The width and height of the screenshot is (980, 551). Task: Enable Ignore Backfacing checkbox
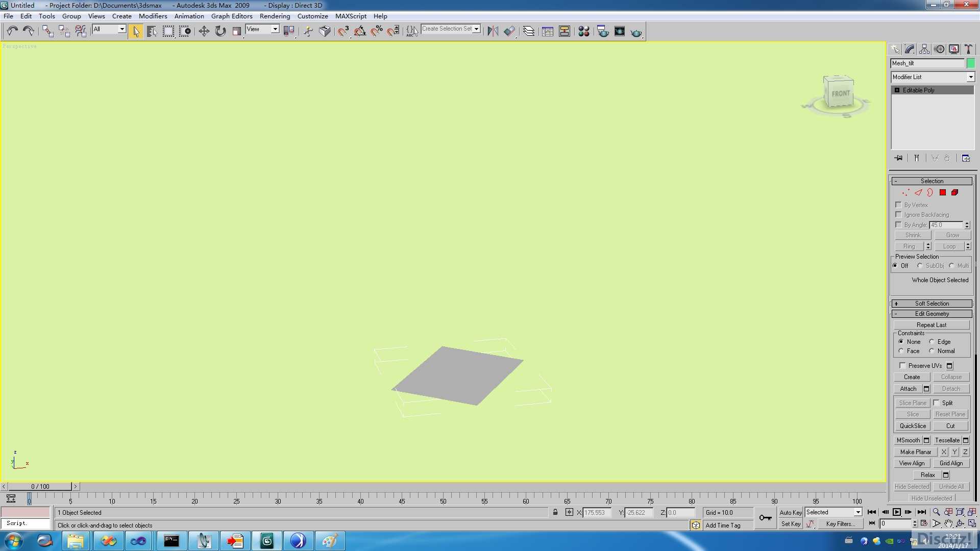coord(898,214)
